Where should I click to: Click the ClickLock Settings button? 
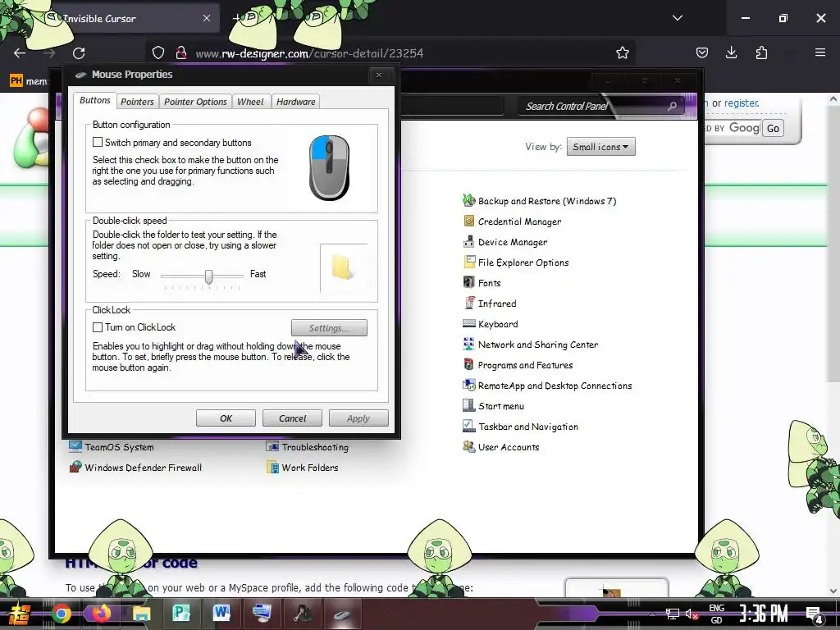tap(329, 328)
